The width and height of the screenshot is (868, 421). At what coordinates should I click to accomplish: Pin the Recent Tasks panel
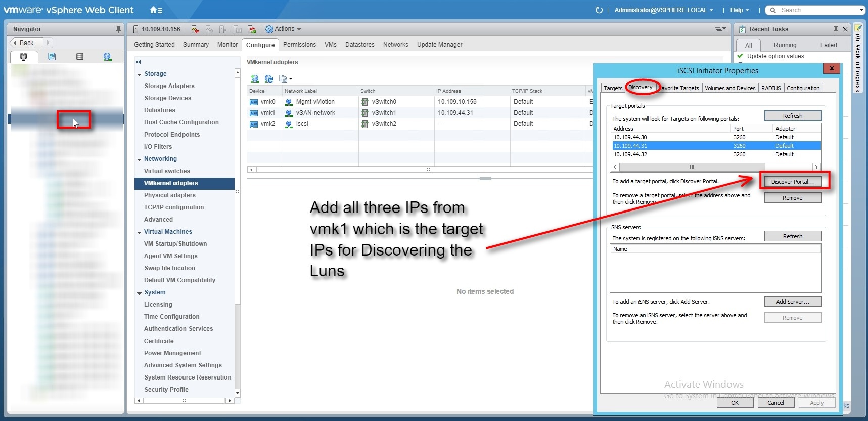pyautogui.click(x=836, y=29)
